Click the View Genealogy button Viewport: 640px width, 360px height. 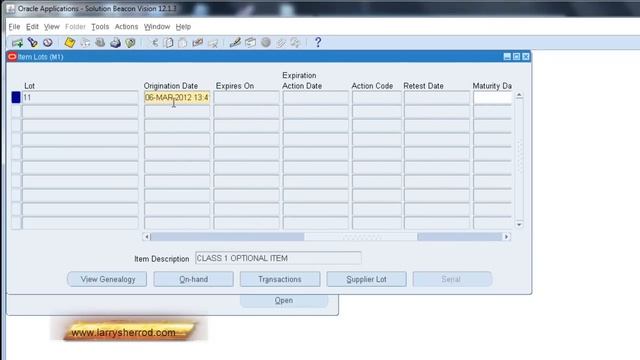tap(107, 279)
